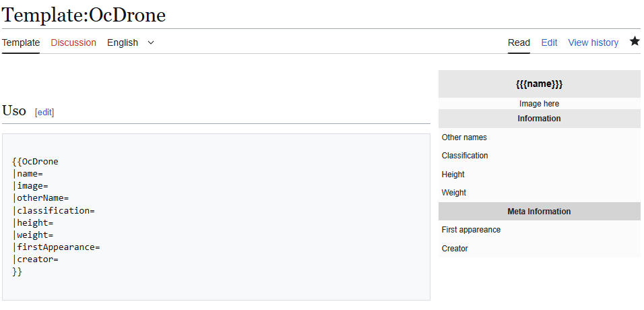Select the Read view tab
This screenshot has width=644, height=310.
(519, 42)
